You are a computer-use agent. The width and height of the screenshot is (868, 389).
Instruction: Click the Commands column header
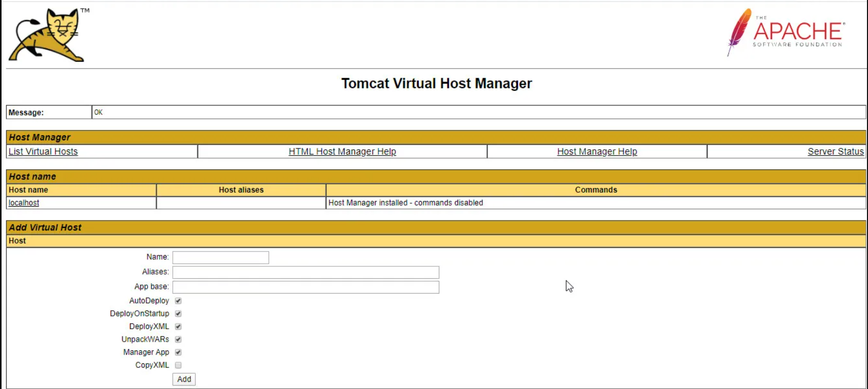coord(596,190)
